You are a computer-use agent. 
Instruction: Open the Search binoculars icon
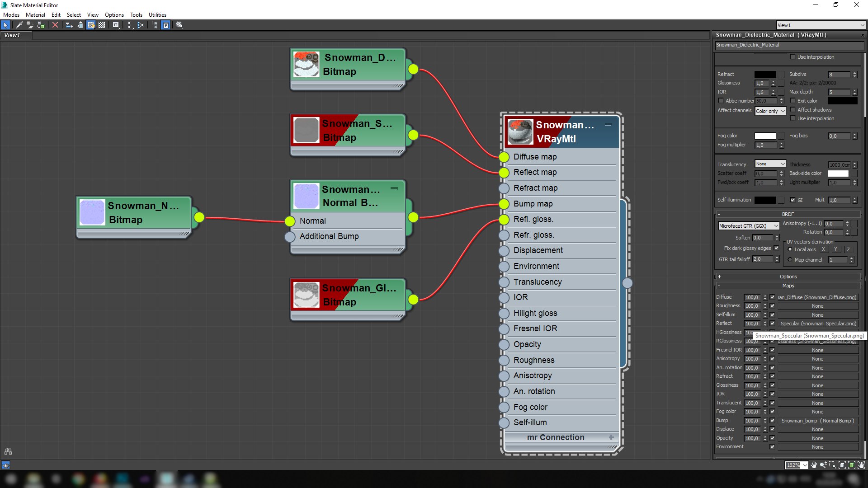pyautogui.click(x=8, y=451)
